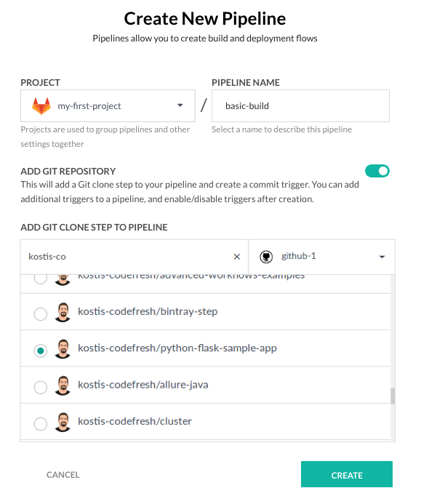The width and height of the screenshot is (421, 504).
Task: Click avatar beside python-flask-sample-app repository
Action: click(63, 349)
